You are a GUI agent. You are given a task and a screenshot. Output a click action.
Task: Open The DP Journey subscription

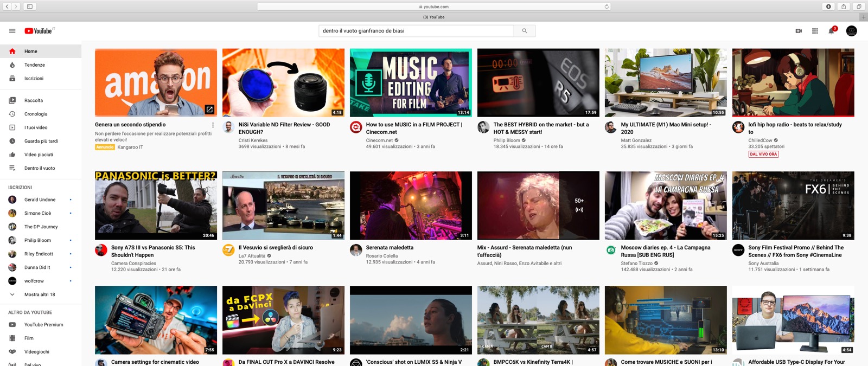(x=41, y=227)
